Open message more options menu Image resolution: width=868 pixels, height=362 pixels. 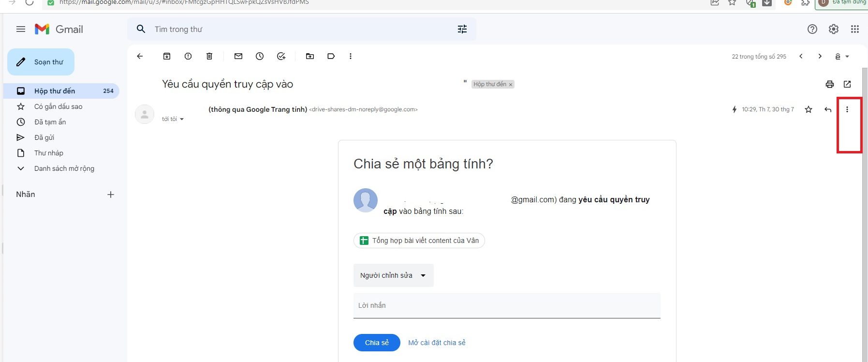(847, 109)
